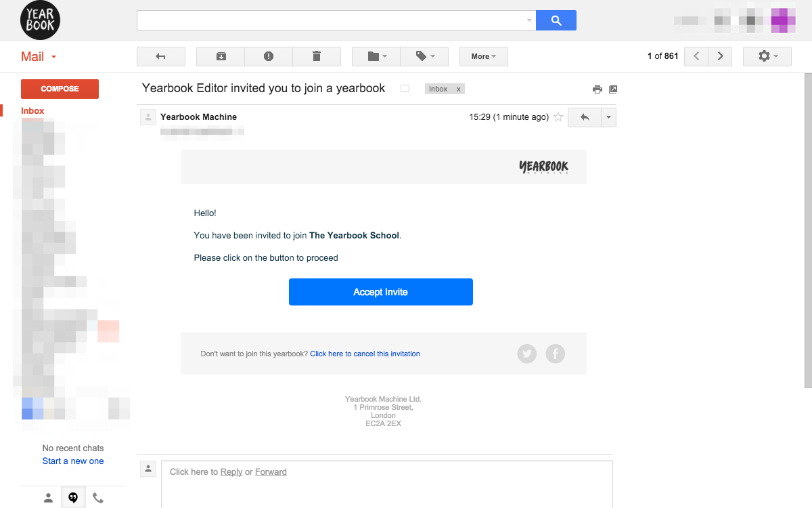Click here to cancel this invitation link

point(365,354)
